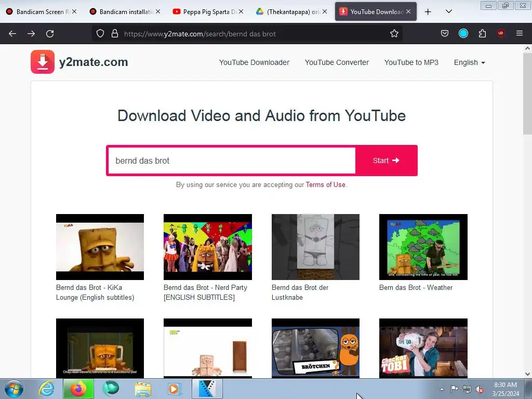Open Windows Media Player taskbar icon
Screen dimensions: 532x399
click(175, 389)
